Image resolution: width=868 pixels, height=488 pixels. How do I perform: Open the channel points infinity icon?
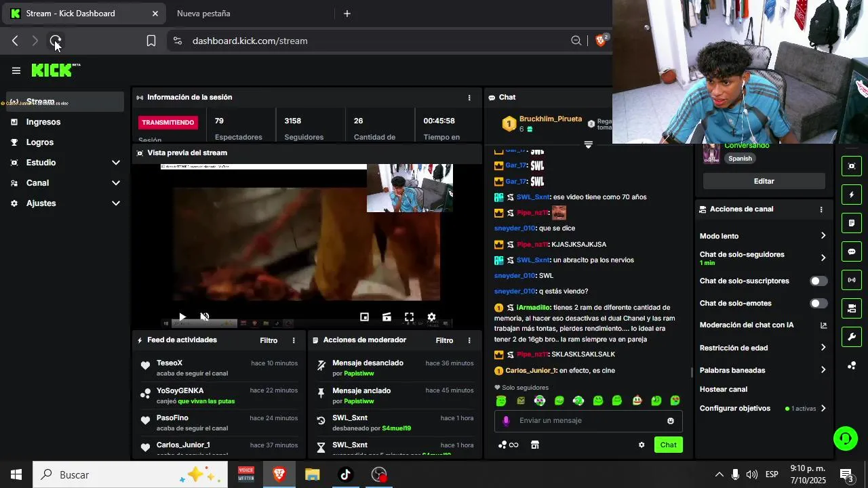(x=509, y=445)
